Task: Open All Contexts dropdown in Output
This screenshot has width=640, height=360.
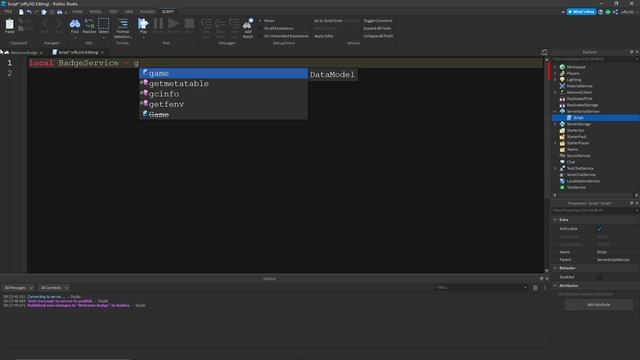Action: tap(54, 288)
